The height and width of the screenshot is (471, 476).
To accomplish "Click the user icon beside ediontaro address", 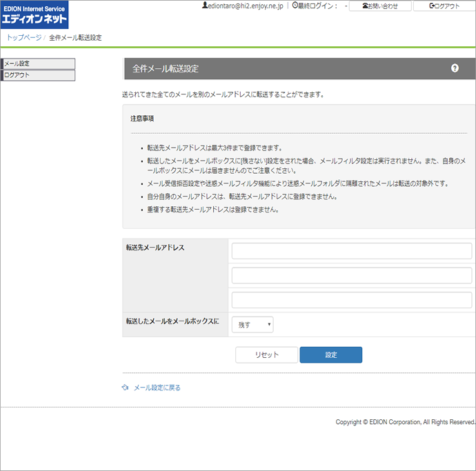I will point(205,6).
